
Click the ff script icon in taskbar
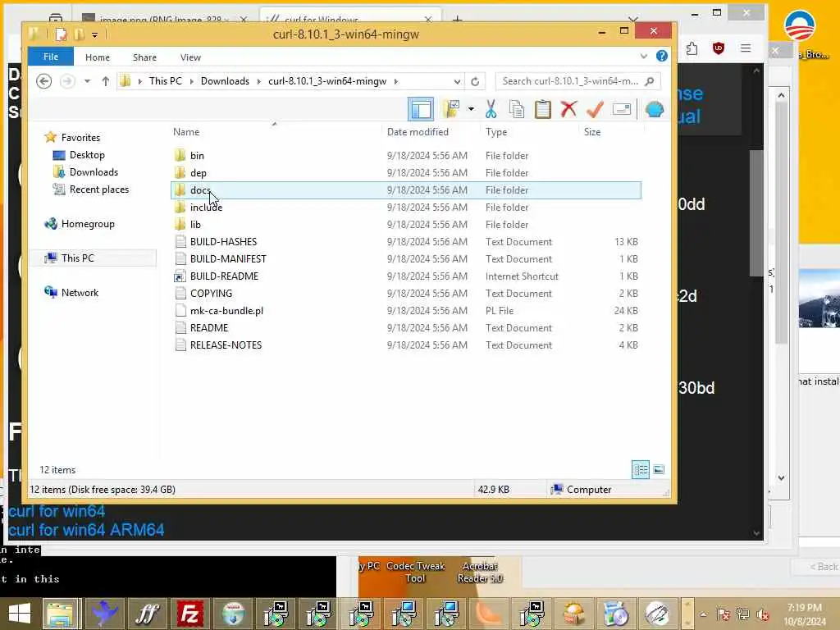point(147,614)
